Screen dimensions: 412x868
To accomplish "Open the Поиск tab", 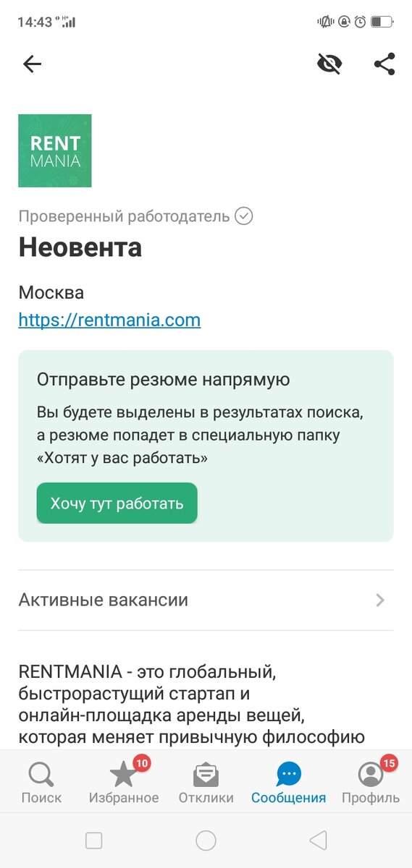I will pyautogui.click(x=41, y=784).
